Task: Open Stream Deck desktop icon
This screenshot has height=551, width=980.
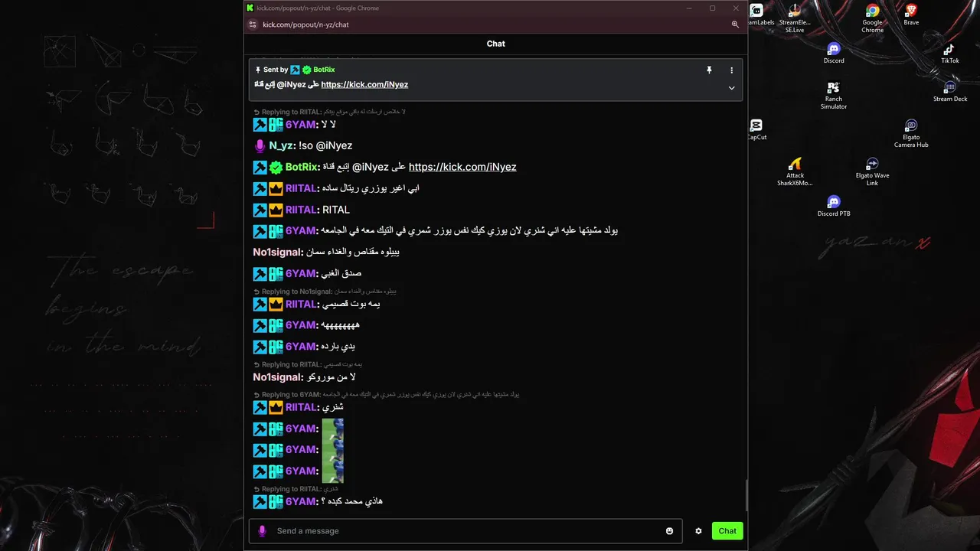Action: (x=950, y=91)
